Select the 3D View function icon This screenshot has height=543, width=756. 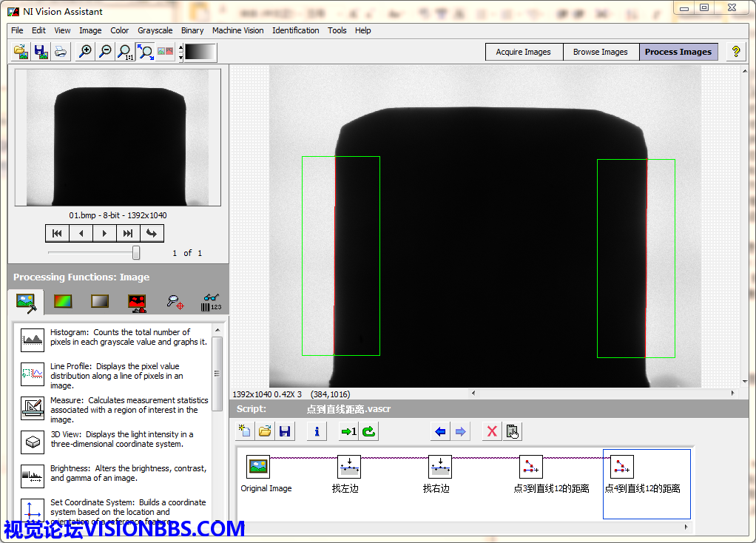pyautogui.click(x=33, y=442)
